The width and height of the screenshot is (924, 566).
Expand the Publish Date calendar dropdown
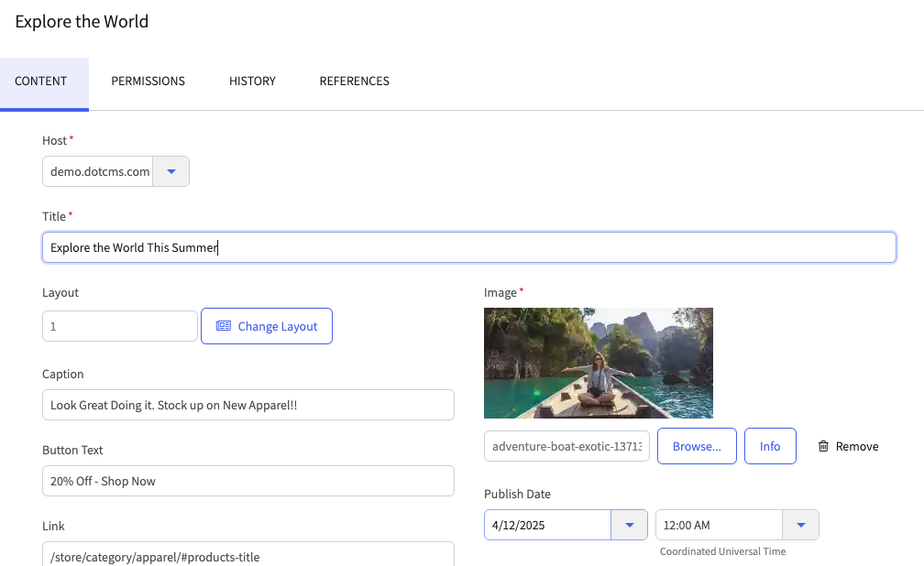click(629, 525)
